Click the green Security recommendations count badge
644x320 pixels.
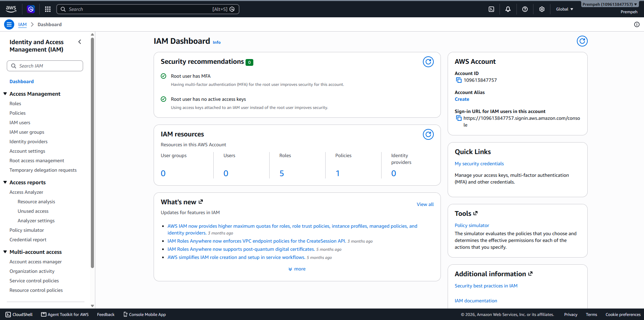[249, 62]
